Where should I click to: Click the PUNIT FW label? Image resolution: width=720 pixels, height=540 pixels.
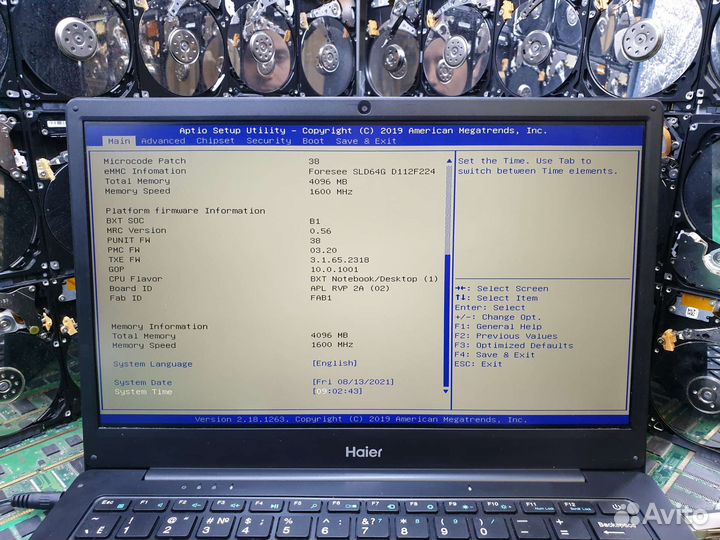pyautogui.click(x=129, y=240)
